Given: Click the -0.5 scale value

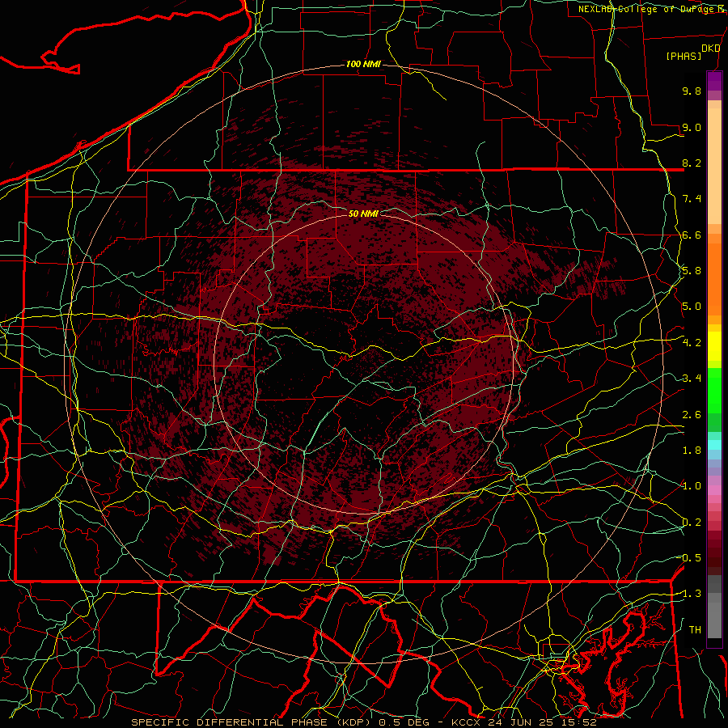Looking at the screenshot, I should 690,558.
